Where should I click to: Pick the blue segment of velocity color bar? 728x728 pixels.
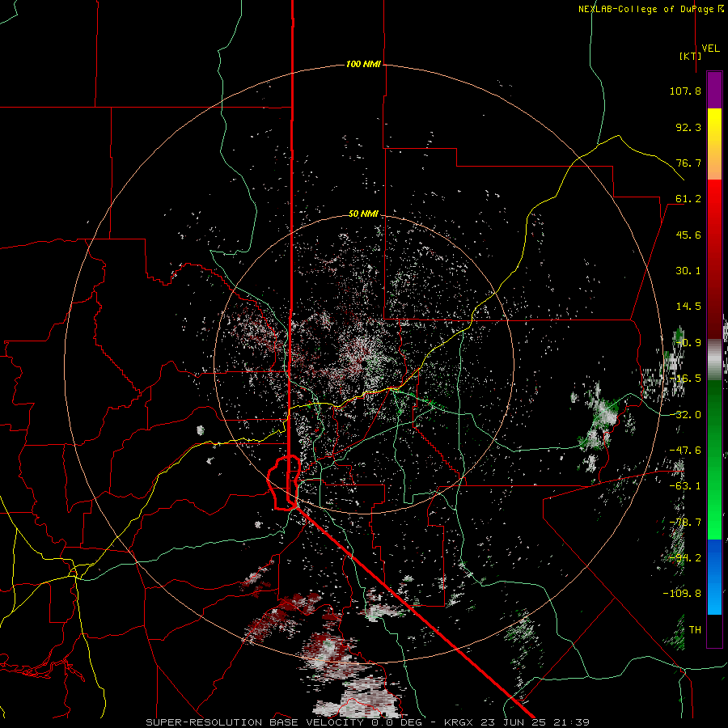[x=714, y=577]
